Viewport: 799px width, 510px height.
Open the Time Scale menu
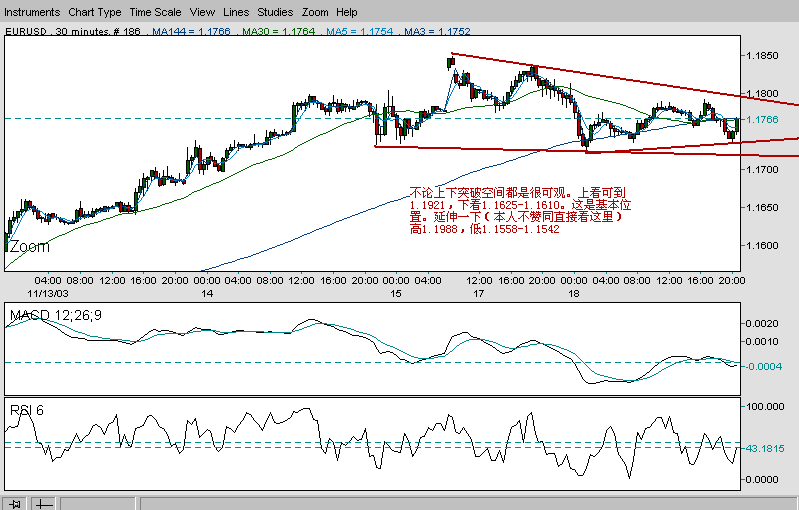(155, 12)
